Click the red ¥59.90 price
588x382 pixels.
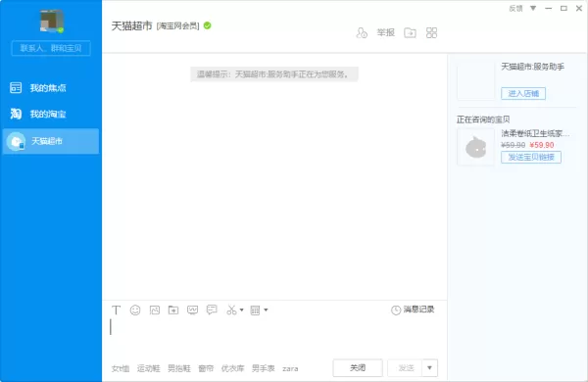click(x=542, y=145)
